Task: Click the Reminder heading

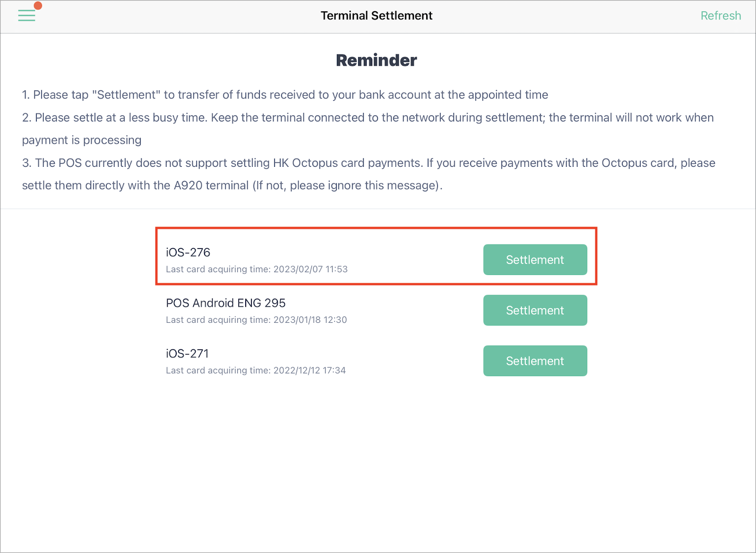Action: [377, 60]
